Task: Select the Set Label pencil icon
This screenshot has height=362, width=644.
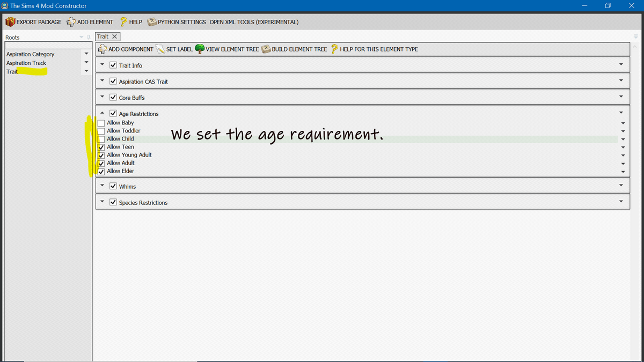Action: tap(160, 49)
